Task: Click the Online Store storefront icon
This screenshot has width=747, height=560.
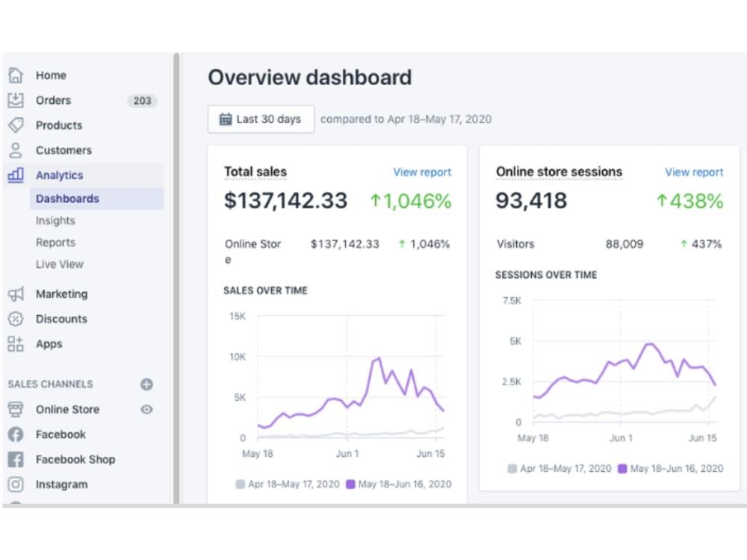Action: [x=15, y=409]
